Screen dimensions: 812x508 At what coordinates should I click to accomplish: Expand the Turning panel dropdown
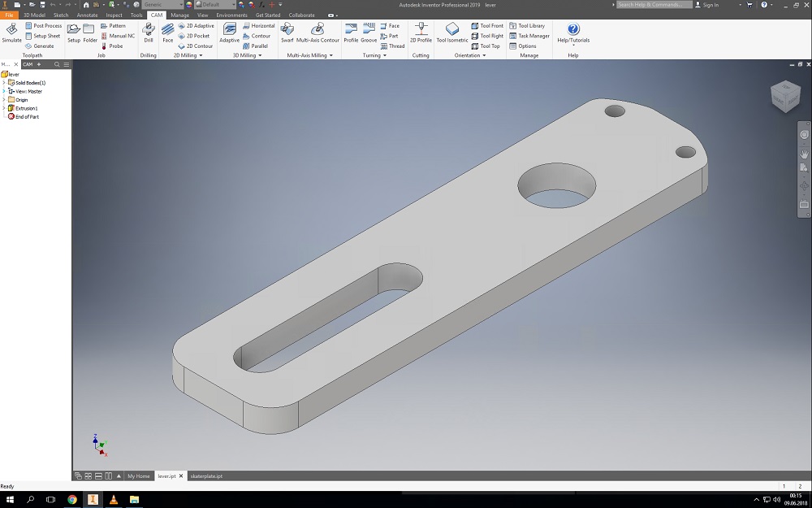(x=374, y=55)
